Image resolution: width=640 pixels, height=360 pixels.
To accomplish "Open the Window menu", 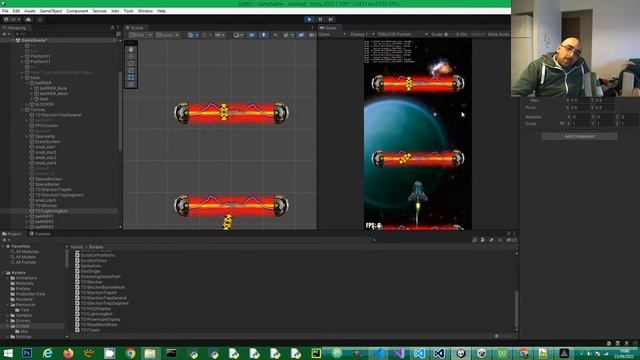I will [145, 11].
